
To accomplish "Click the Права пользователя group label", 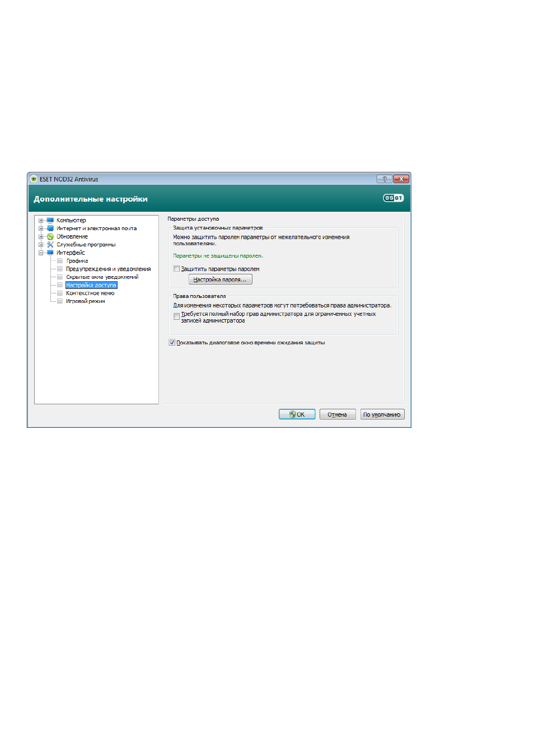I will click(199, 296).
